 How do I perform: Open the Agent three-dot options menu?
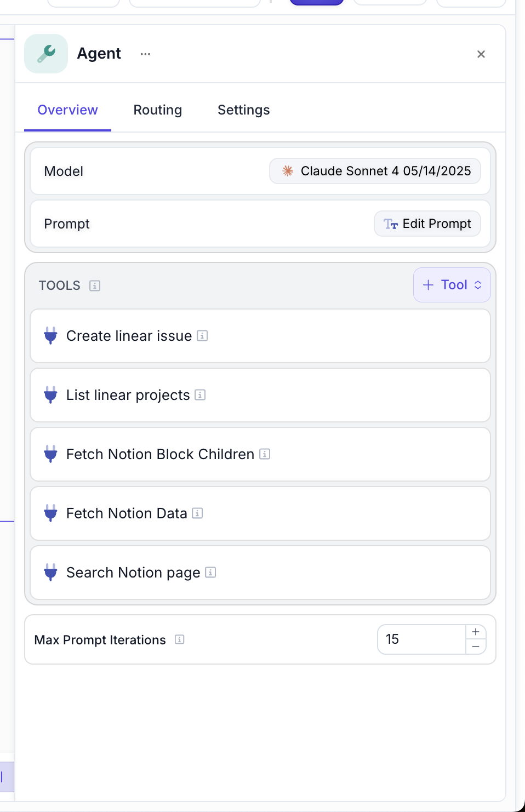pyautogui.click(x=145, y=54)
